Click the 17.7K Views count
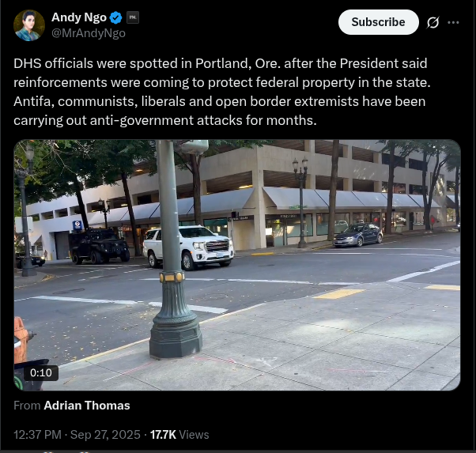This screenshot has width=476, height=453. (x=179, y=435)
